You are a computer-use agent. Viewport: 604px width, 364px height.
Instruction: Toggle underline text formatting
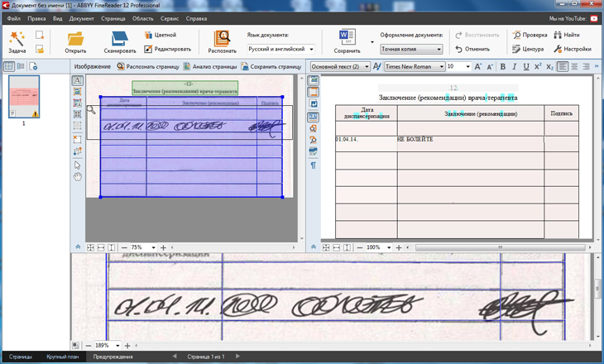[x=525, y=67]
